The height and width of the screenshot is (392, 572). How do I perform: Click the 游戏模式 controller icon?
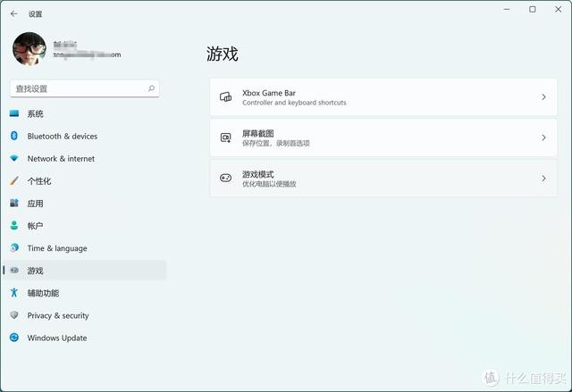pos(226,179)
